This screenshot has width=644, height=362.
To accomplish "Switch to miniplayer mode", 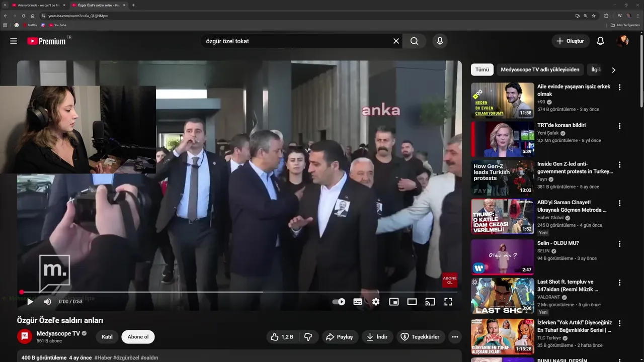I will coord(394,302).
